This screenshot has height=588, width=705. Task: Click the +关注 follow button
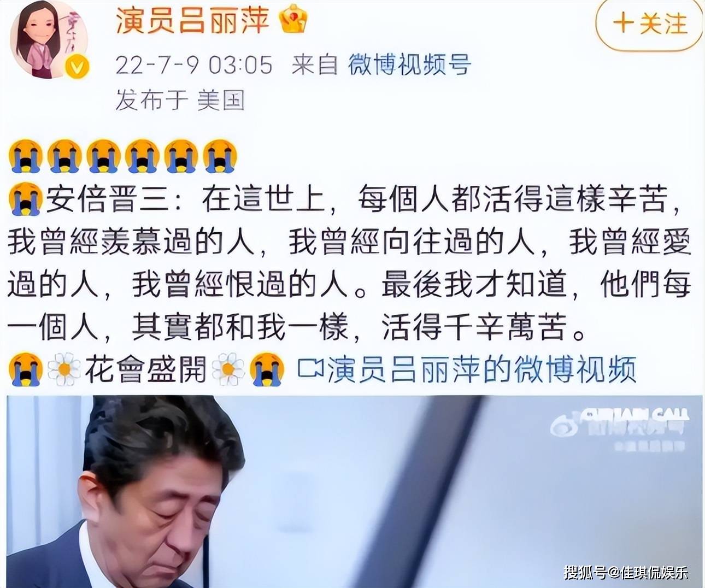coord(649,23)
